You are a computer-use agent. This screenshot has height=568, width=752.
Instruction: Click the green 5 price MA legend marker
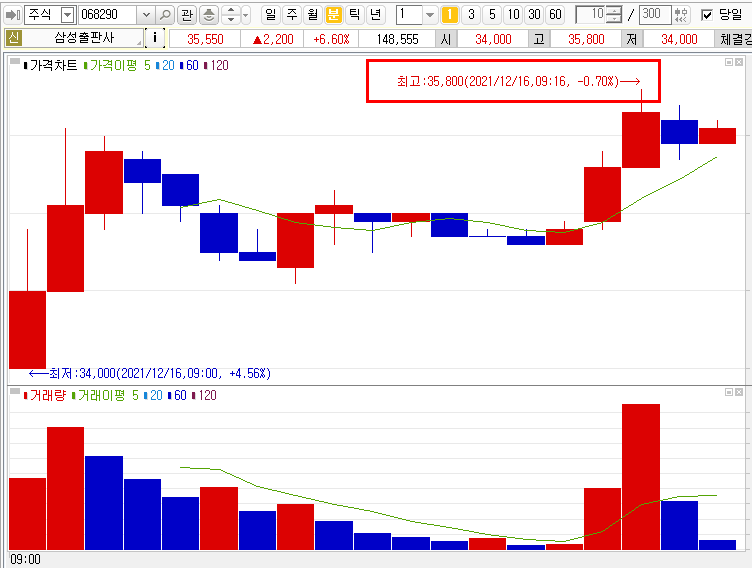coord(147,65)
